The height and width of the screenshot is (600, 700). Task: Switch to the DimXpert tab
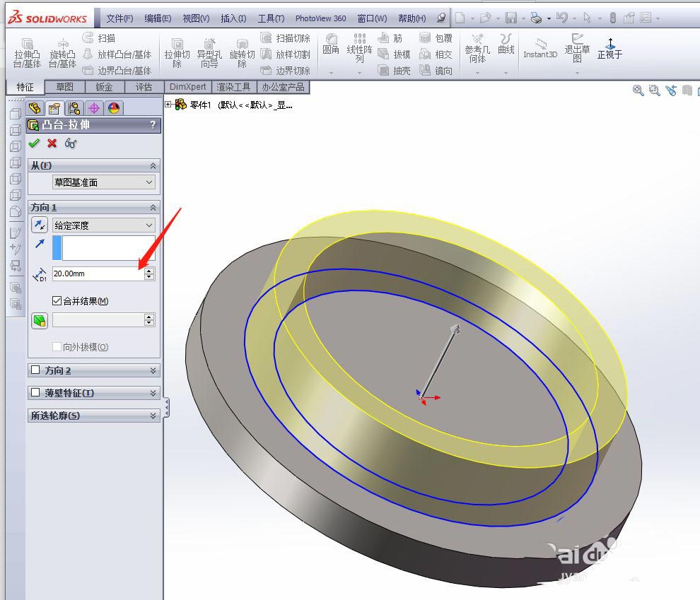[188, 87]
